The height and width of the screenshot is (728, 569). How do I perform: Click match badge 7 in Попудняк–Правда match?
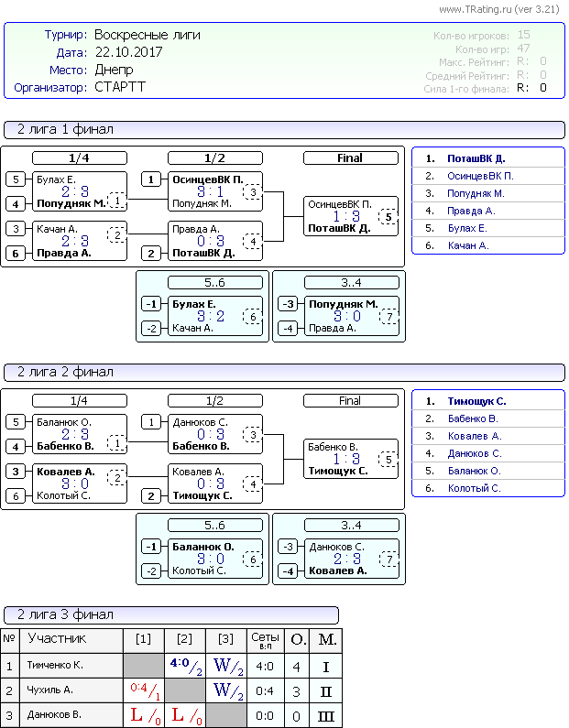(x=390, y=316)
